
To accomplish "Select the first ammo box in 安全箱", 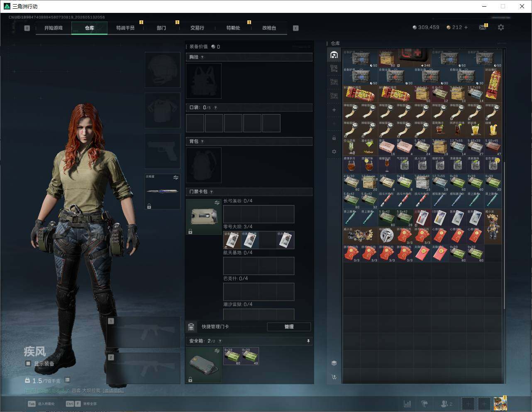I will (232, 356).
